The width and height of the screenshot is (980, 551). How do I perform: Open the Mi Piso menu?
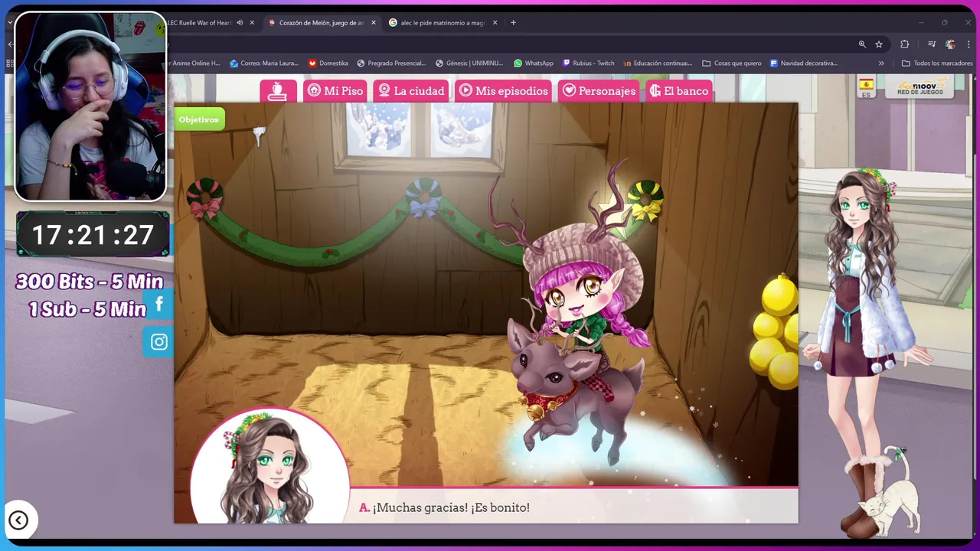click(x=335, y=90)
